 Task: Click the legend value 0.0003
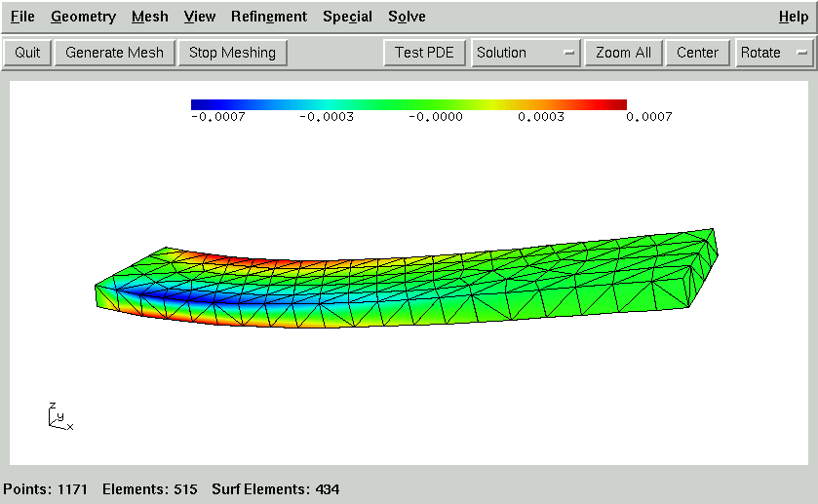(x=541, y=117)
